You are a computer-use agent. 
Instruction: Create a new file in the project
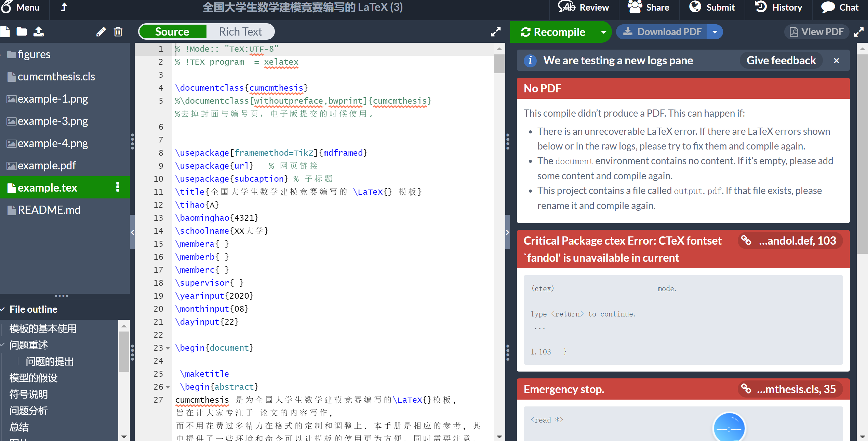[x=5, y=31]
